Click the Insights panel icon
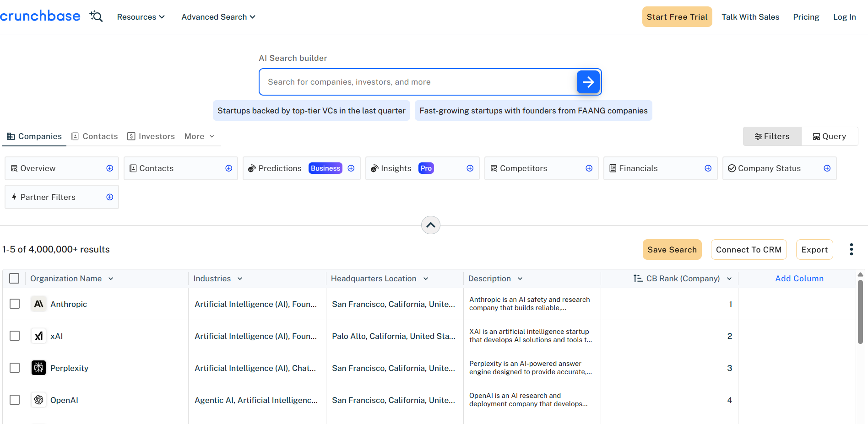This screenshot has height=424, width=868. click(x=374, y=168)
